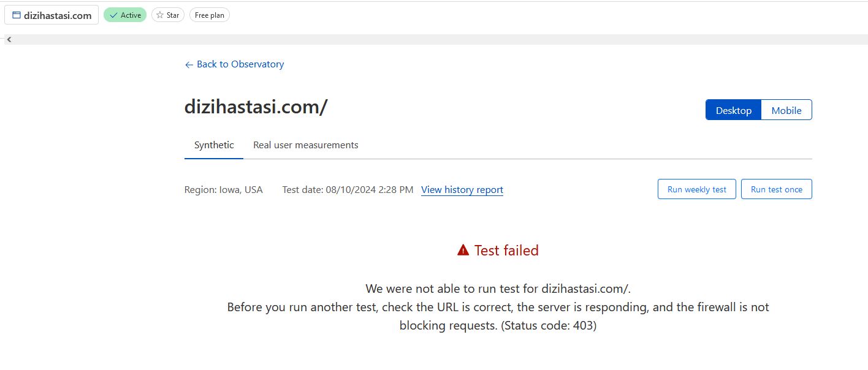Open the Synthetic tab

click(214, 145)
